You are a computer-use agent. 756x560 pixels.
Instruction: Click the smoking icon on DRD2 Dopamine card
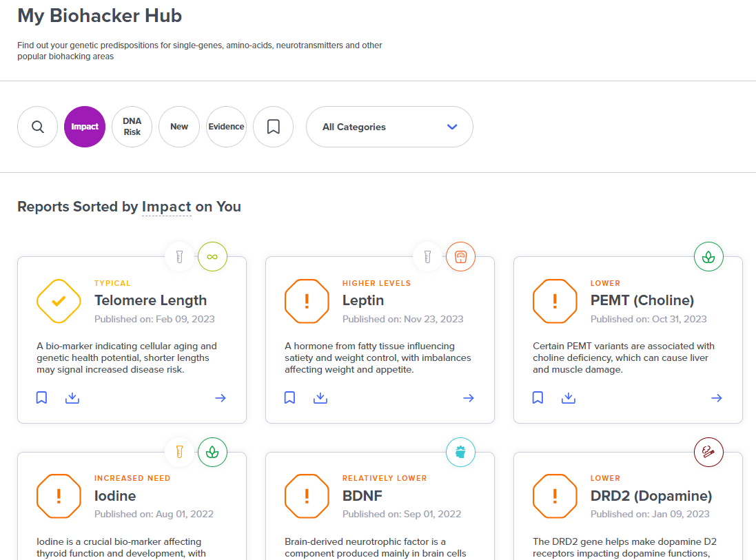tap(708, 452)
